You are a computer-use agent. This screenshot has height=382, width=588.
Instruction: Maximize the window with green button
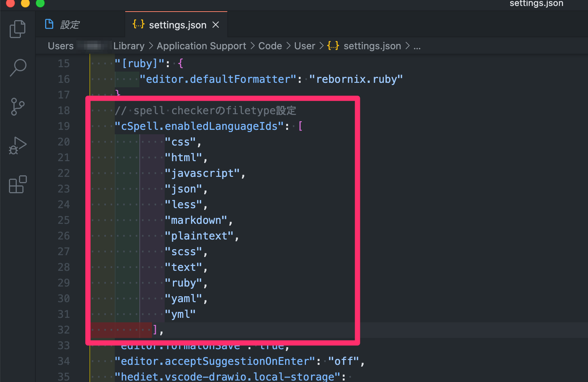click(x=40, y=3)
